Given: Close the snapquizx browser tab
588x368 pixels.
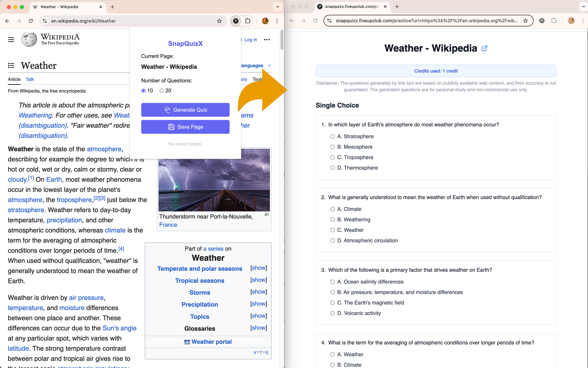Looking at the screenshot, I should click(385, 7).
